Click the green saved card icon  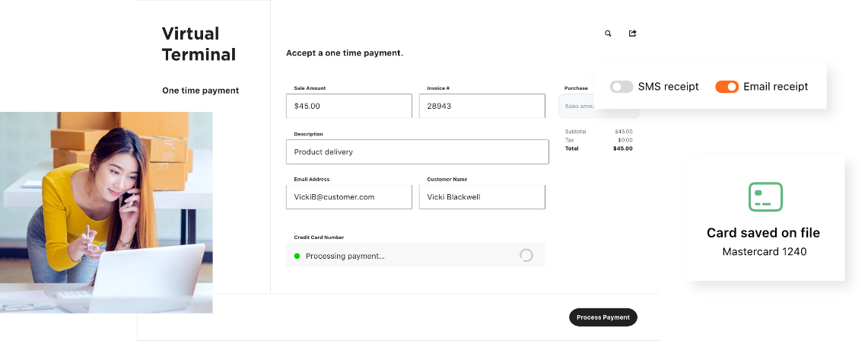[x=765, y=196]
